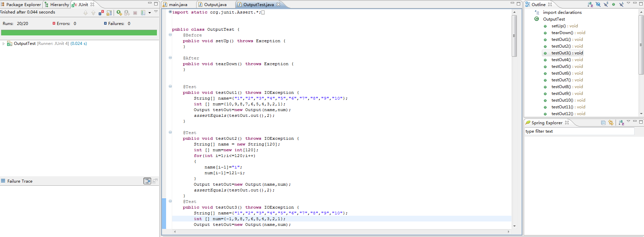This screenshot has width=644, height=237.
Task: Toggle hide fields in Outline
Action: 598,4
